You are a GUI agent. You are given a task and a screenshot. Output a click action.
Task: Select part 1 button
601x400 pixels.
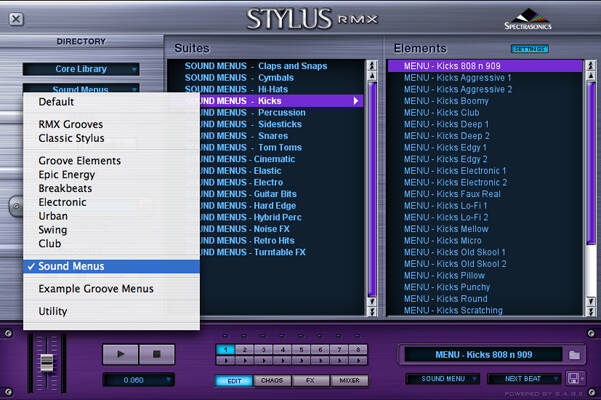[x=226, y=349]
